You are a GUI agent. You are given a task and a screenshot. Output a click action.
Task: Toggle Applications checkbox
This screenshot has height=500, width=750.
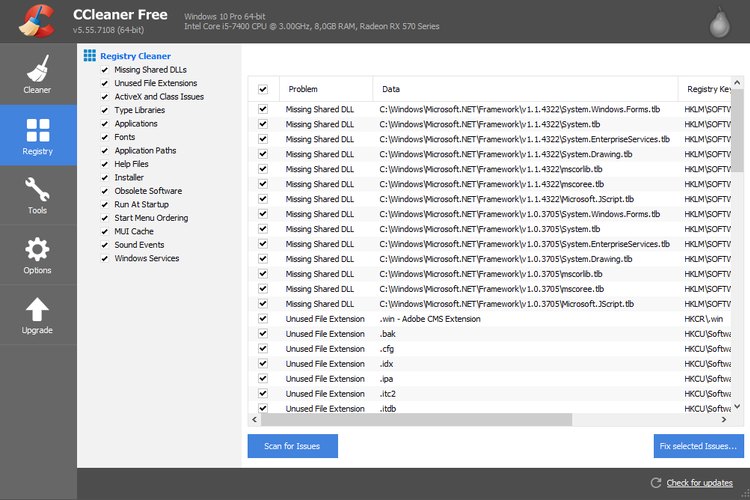pyautogui.click(x=105, y=123)
